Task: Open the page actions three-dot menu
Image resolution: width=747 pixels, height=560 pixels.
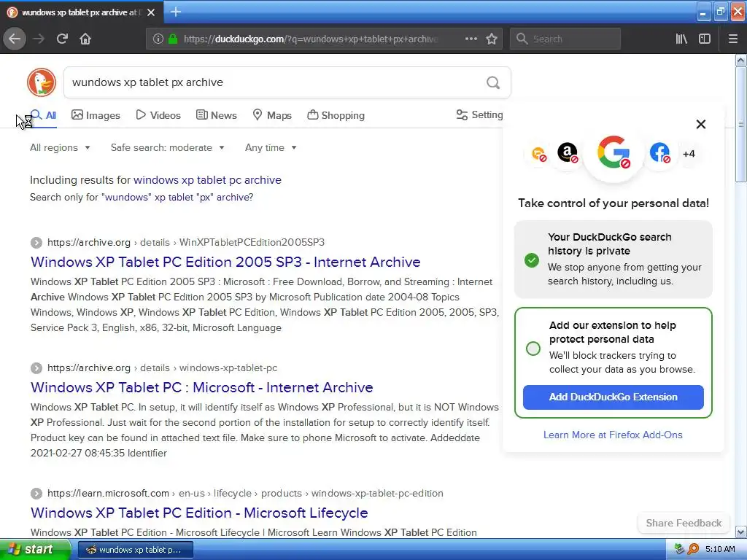Action: (x=471, y=39)
